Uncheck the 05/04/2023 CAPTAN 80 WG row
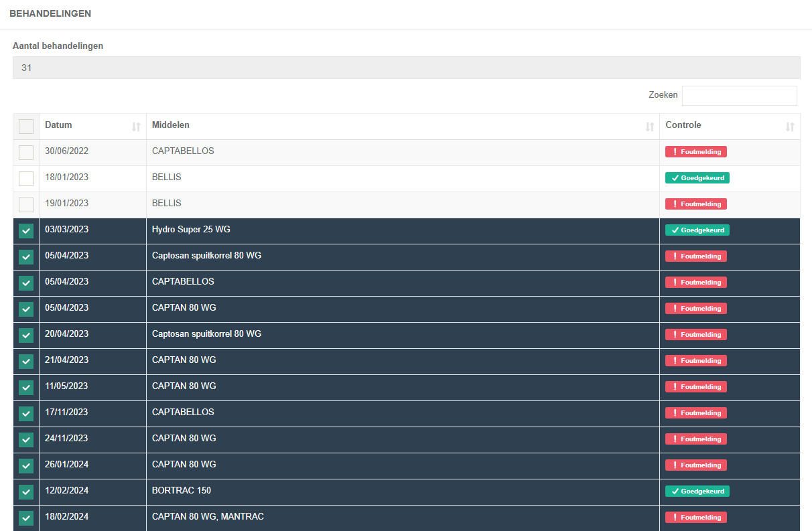This screenshot has width=812, height=531. click(x=26, y=309)
